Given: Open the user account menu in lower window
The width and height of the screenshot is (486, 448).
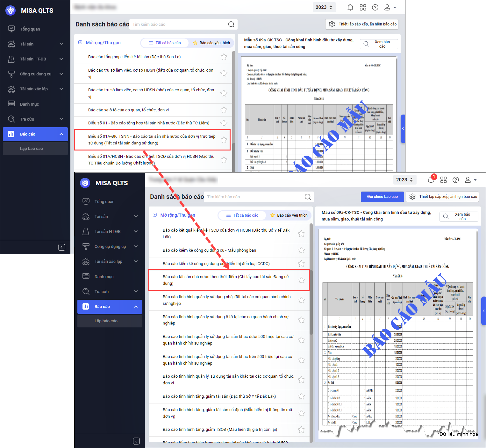Looking at the screenshot, I should point(470,180).
